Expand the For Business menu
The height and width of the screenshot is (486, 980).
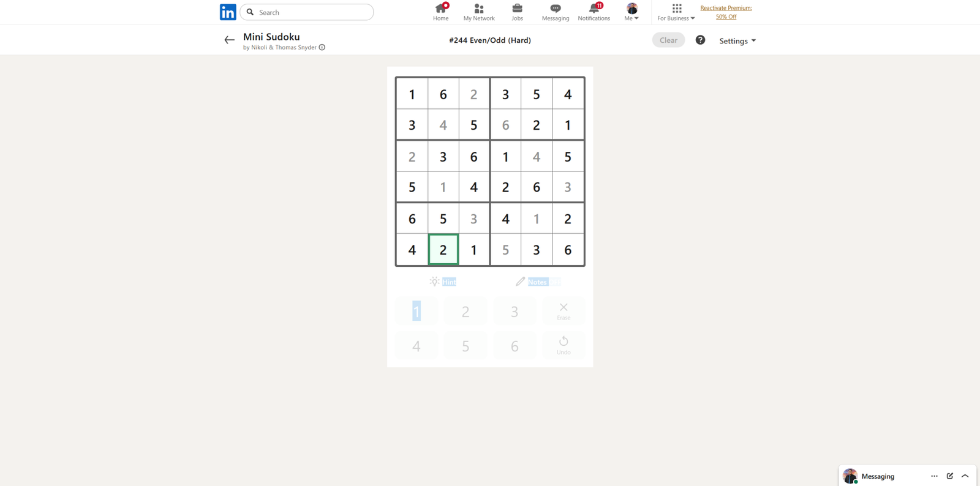click(676, 12)
